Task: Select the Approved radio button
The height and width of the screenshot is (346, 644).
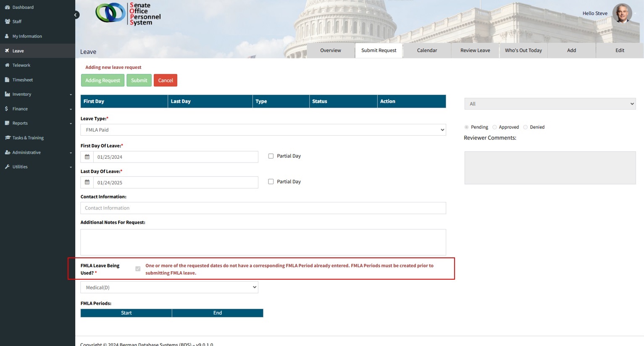Action: click(x=494, y=127)
